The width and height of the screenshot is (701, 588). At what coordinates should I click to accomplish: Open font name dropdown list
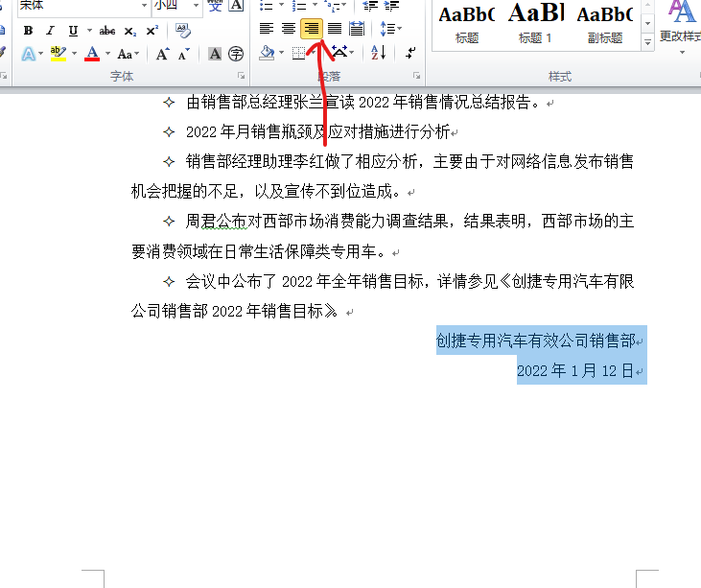(145, 6)
